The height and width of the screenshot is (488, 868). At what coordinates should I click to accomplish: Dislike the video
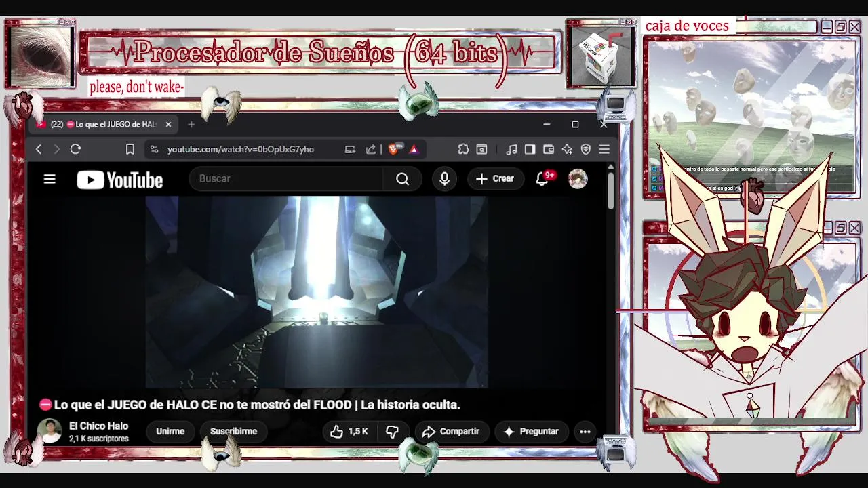(393, 431)
